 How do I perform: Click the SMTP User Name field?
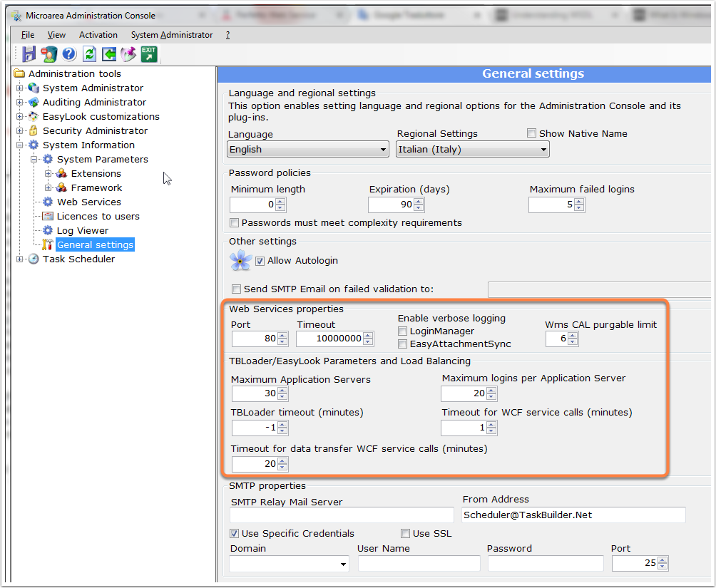coord(419,564)
